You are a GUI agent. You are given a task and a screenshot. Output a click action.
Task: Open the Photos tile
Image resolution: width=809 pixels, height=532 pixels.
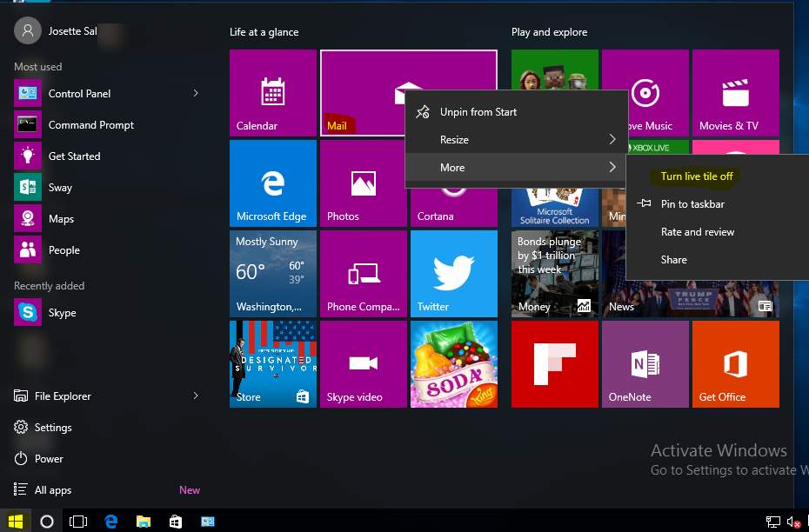[x=364, y=183]
